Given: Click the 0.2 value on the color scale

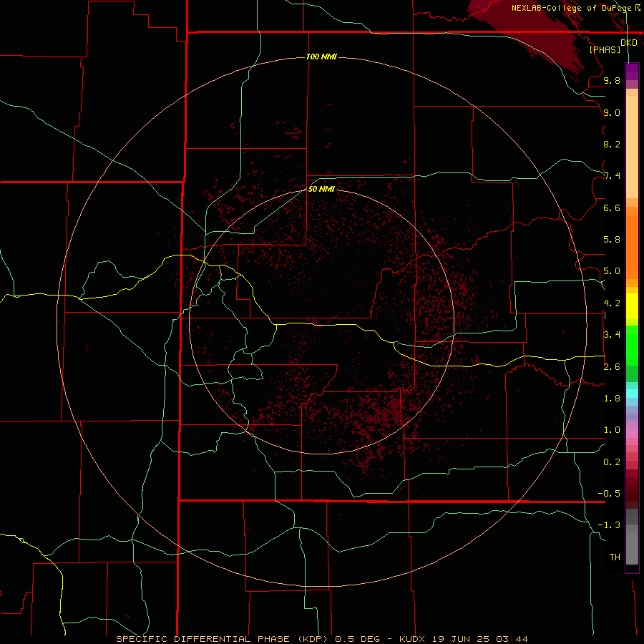Looking at the screenshot, I should click(612, 462).
